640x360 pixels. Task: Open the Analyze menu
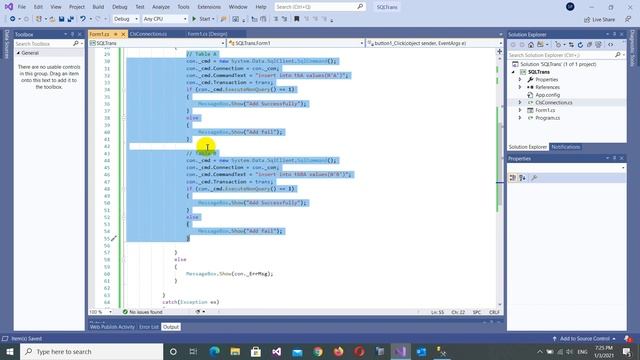161,7
